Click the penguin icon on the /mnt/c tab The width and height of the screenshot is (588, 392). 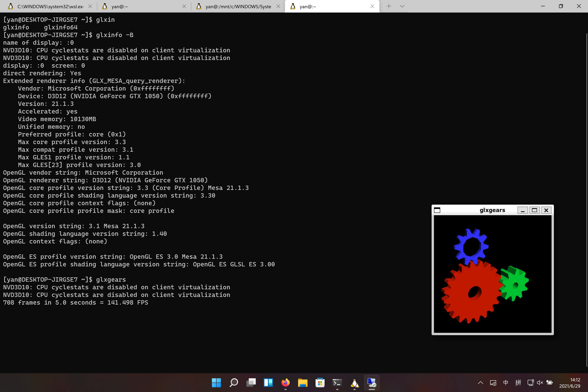pyautogui.click(x=199, y=6)
